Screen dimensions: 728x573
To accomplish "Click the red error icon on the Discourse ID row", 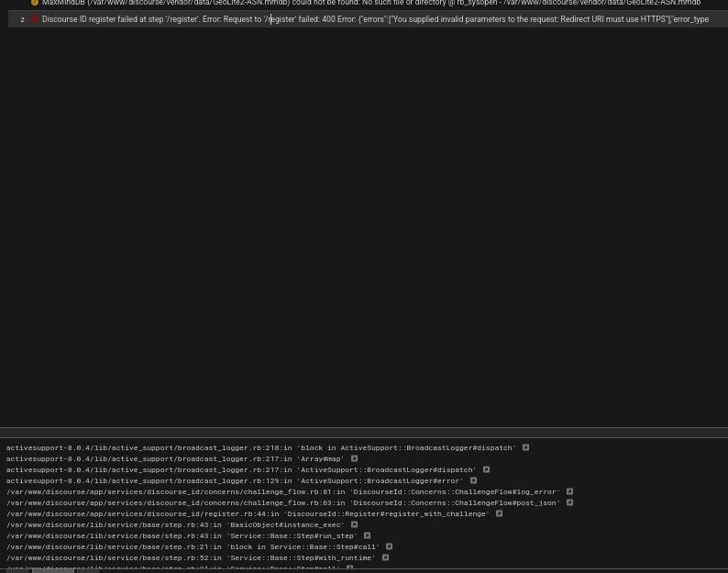I will (35, 19).
